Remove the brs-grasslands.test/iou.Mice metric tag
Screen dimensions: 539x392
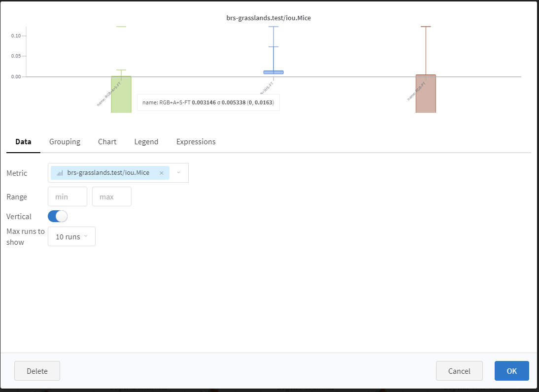(x=161, y=173)
